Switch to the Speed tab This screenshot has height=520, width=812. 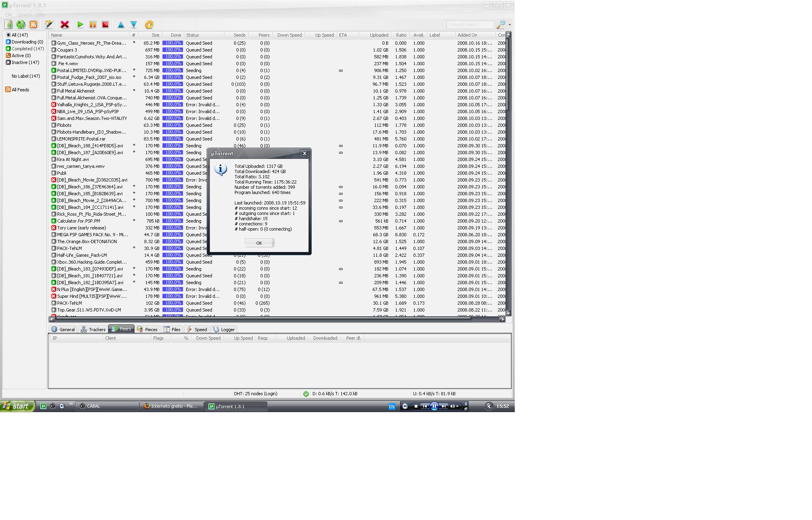197,329
